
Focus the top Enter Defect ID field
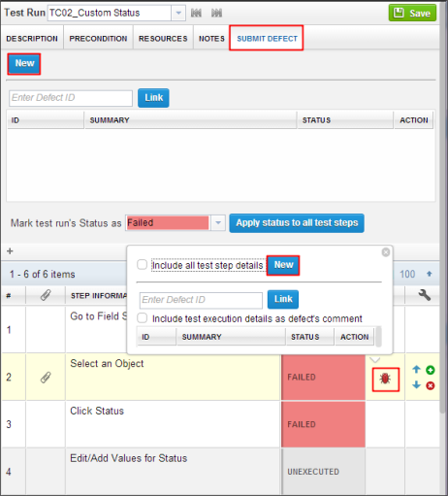pos(71,98)
